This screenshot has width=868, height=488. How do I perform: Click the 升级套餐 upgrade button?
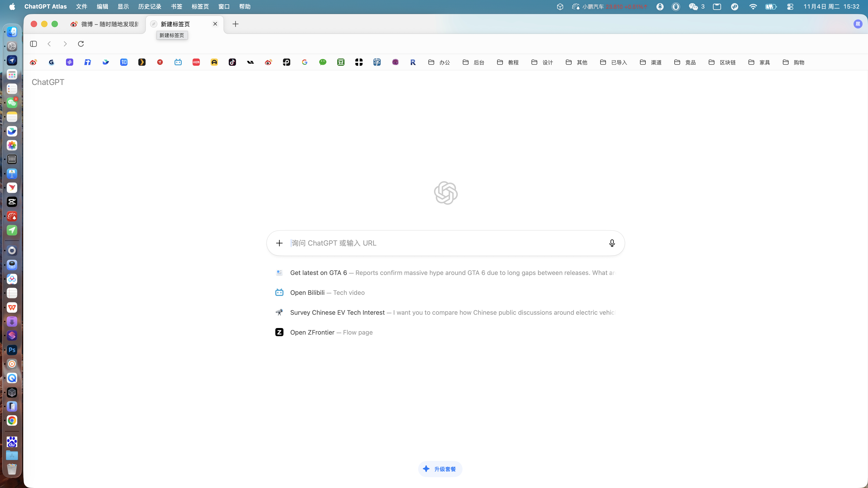point(440,469)
